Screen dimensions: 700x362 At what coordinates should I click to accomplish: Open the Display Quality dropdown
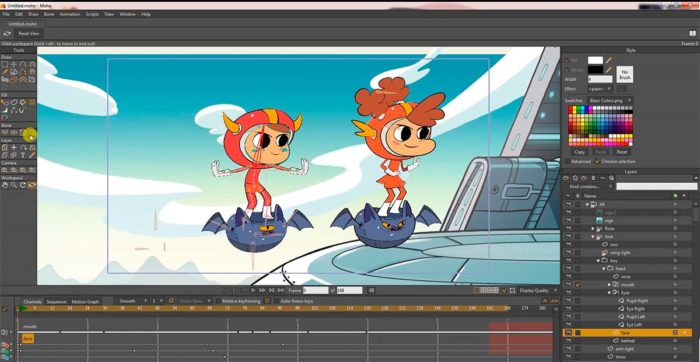tap(538, 291)
